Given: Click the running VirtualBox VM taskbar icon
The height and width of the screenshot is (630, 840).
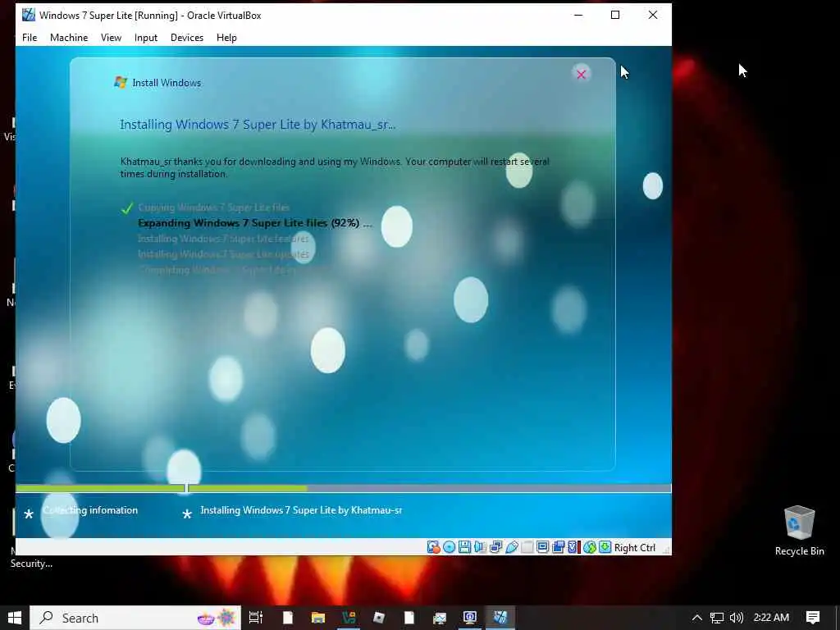Looking at the screenshot, I should coord(500,618).
